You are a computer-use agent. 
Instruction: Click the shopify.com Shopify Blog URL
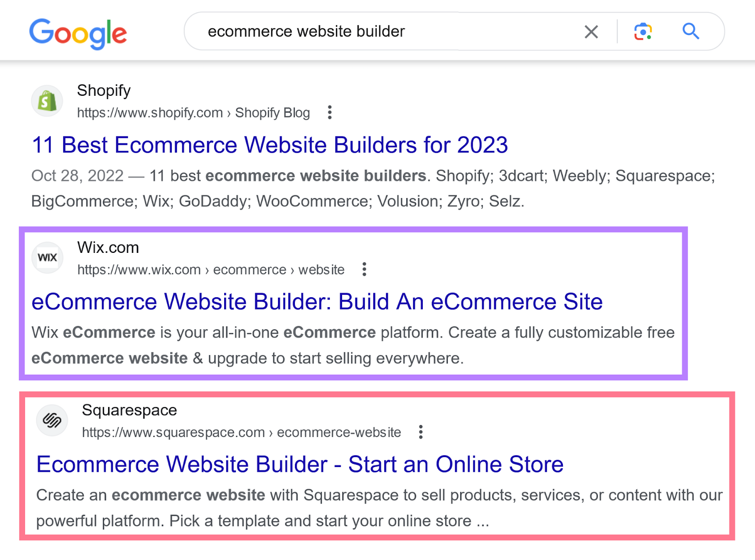[193, 113]
